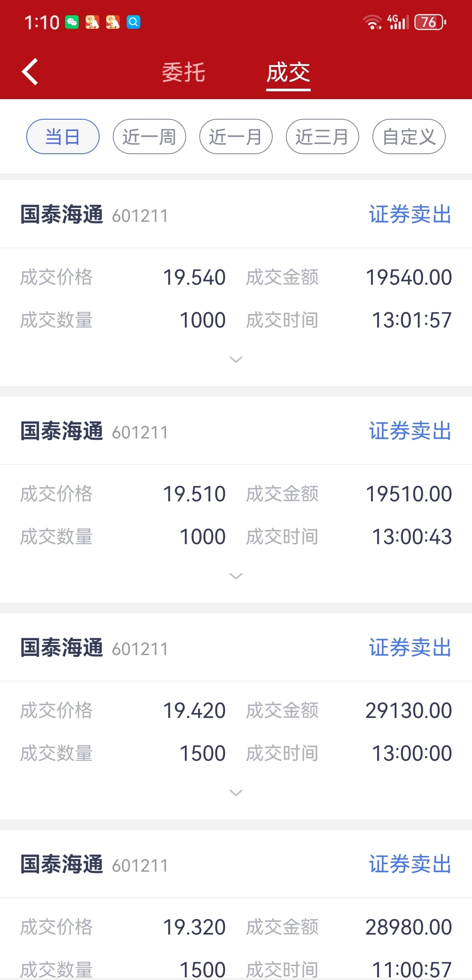Tap the Wi-Fi signal status icon
This screenshot has width=472, height=980.
[372, 22]
